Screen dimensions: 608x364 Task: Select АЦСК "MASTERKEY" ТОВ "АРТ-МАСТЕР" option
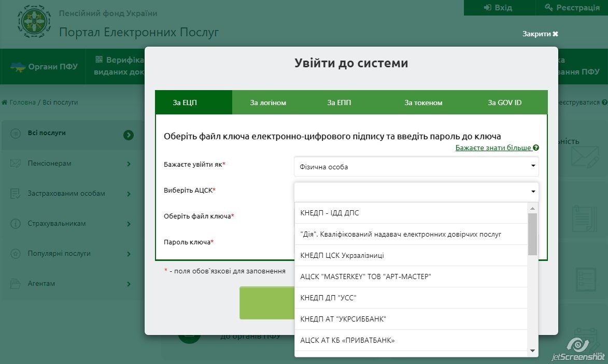(x=411, y=276)
